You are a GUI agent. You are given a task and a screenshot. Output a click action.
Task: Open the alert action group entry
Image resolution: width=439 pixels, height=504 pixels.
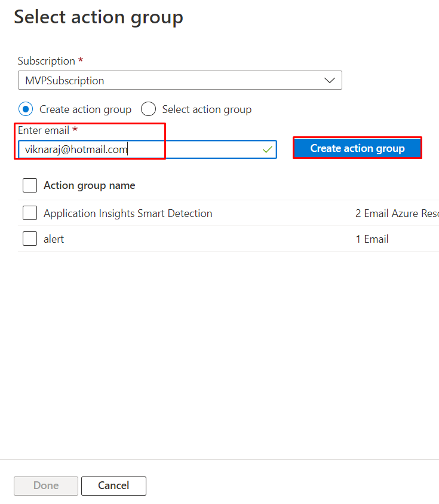point(54,239)
